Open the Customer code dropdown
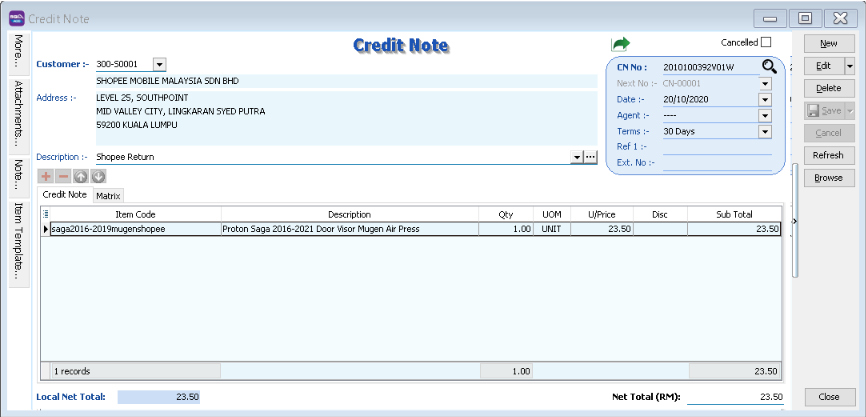 159,64
